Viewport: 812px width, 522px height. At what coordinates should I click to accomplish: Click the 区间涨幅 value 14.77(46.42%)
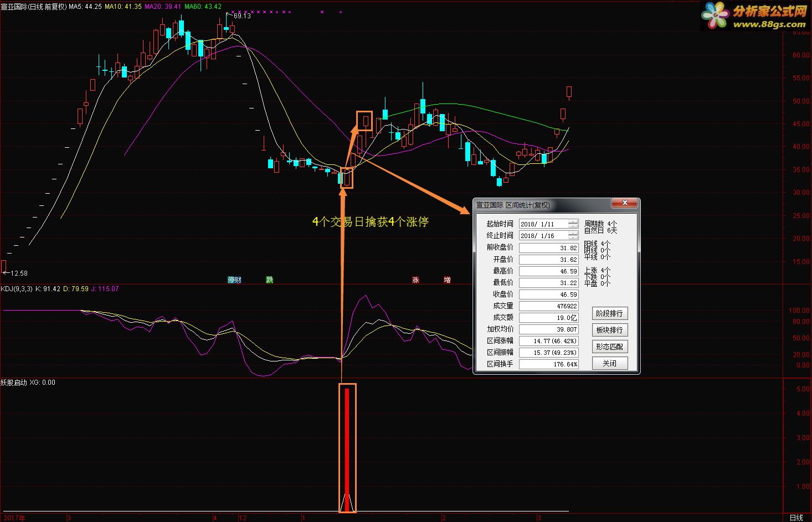click(x=548, y=341)
